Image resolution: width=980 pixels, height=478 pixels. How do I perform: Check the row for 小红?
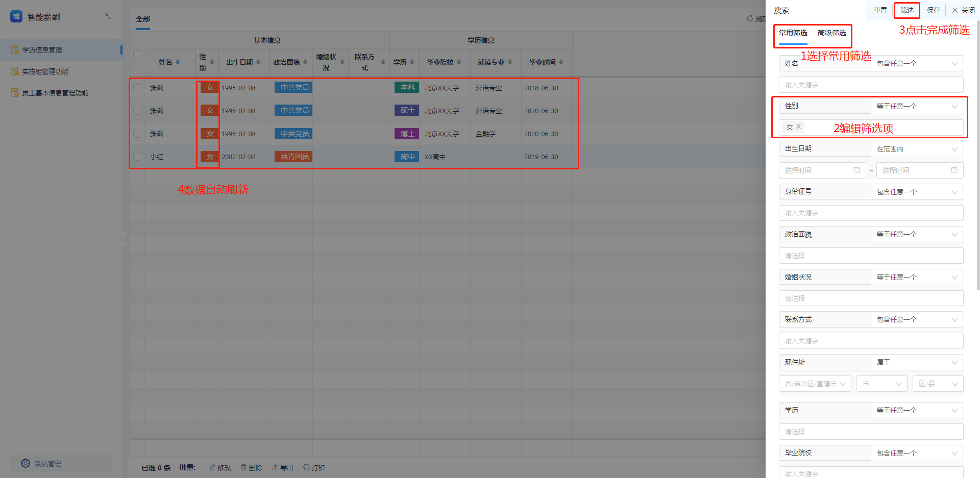tap(137, 157)
